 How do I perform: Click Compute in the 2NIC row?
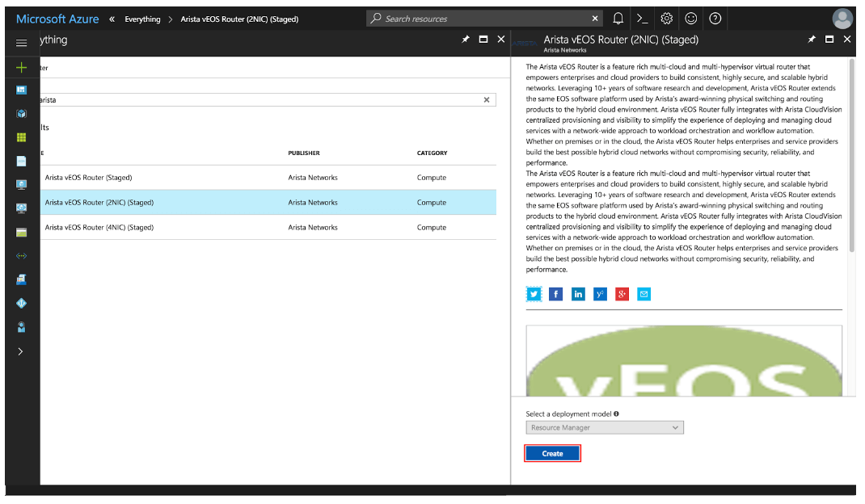[432, 203]
